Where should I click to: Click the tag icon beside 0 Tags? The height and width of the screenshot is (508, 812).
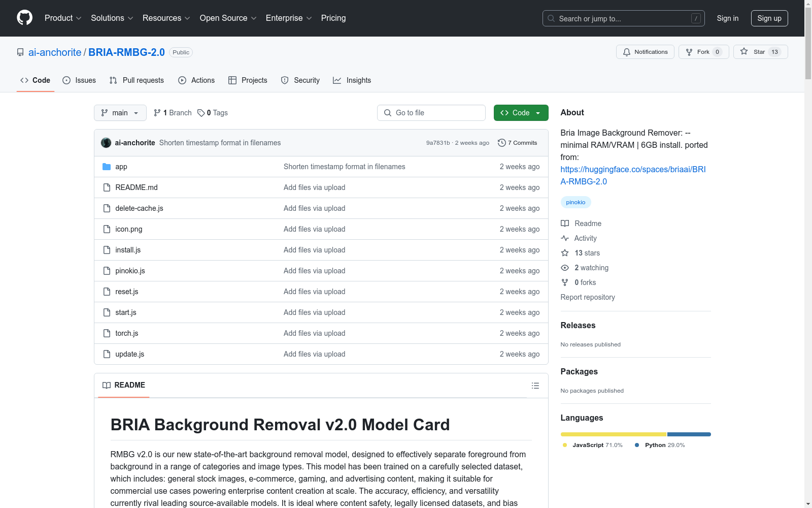pyautogui.click(x=201, y=113)
